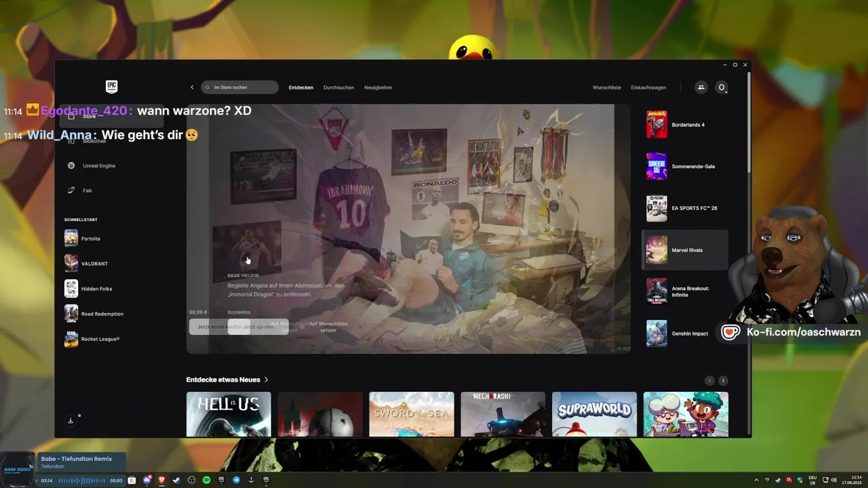Open Discord from the taskbar
The height and width of the screenshot is (488, 868).
[x=146, y=480]
